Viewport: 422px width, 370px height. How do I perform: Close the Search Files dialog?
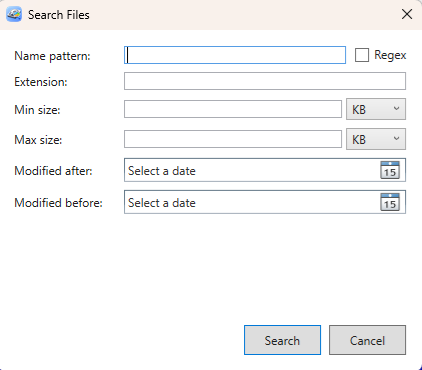[x=407, y=14]
